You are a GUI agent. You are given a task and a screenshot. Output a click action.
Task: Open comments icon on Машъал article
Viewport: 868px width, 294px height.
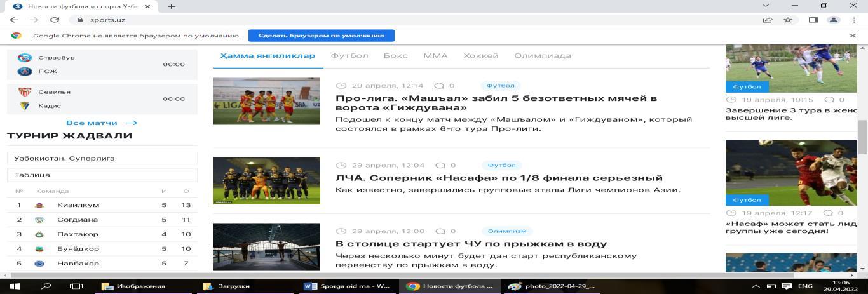pyautogui.click(x=439, y=85)
